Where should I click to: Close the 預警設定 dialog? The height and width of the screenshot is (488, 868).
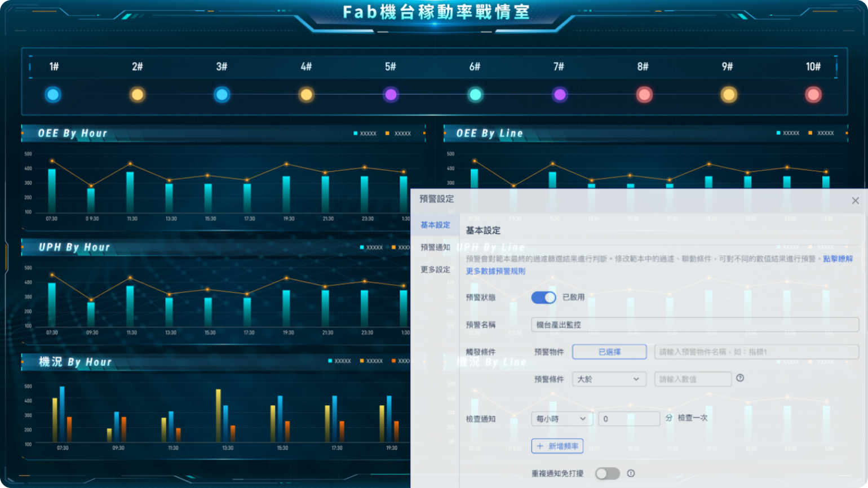click(x=855, y=201)
